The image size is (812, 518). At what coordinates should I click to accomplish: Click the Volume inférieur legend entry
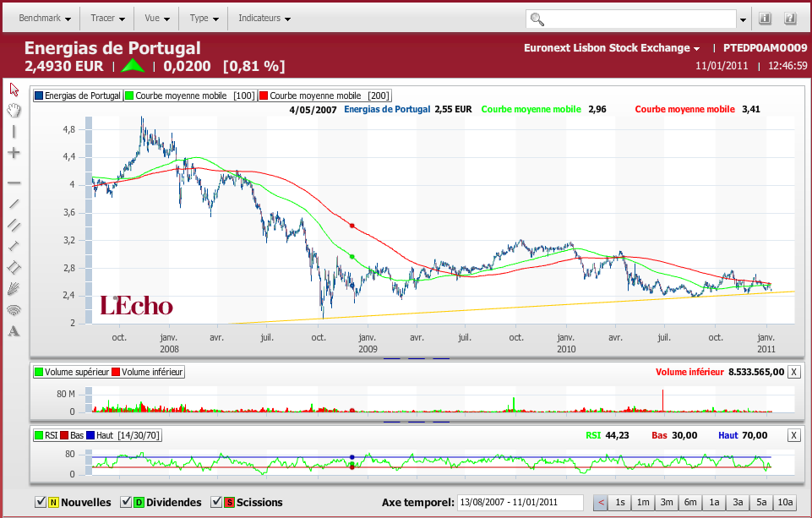click(148, 372)
